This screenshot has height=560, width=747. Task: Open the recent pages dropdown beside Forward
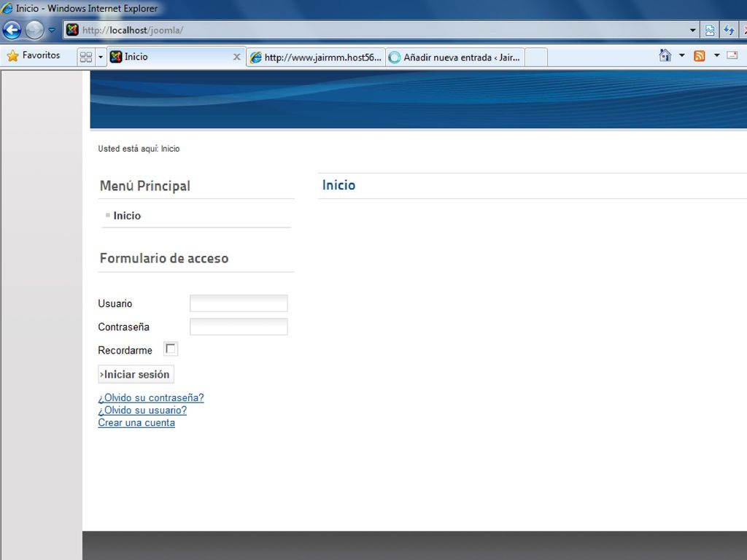click(x=52, y=30)
